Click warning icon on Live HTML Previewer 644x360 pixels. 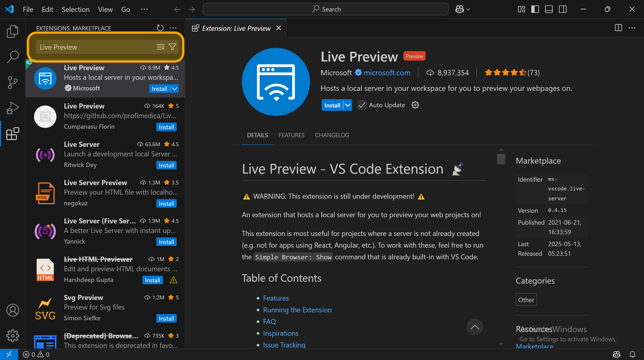173,280
